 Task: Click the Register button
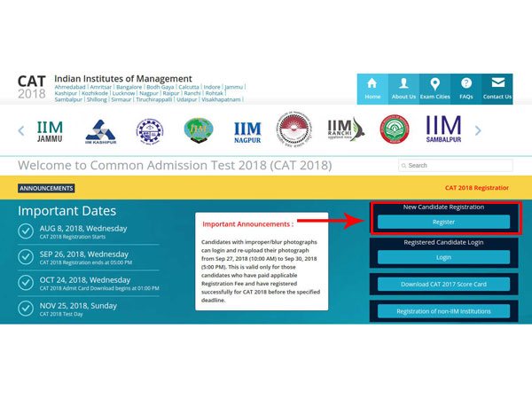tap(443, 222)
